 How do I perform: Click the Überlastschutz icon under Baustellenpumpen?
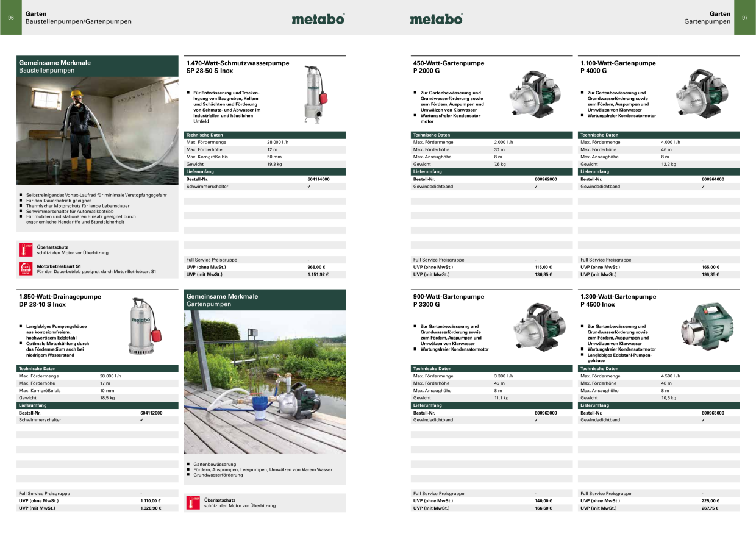click(x=26, y=250)
